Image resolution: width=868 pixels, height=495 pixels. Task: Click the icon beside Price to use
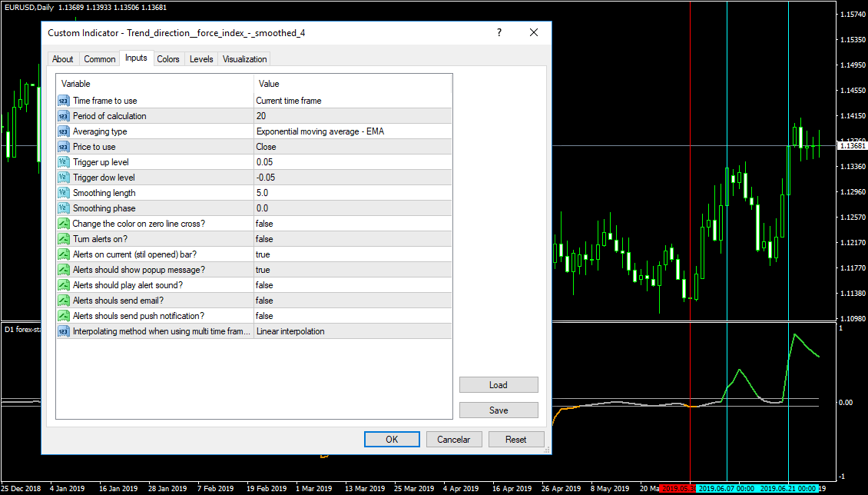click(x=63, y=147)
